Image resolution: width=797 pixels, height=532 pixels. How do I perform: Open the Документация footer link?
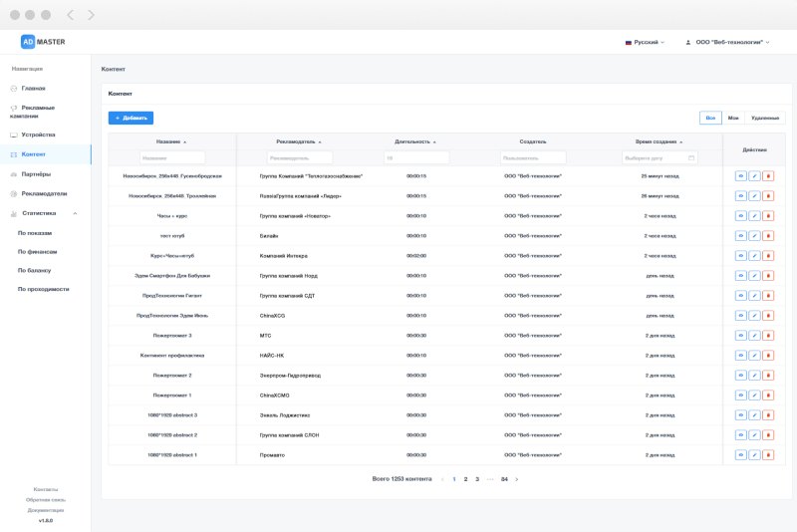tap(46, 510)
